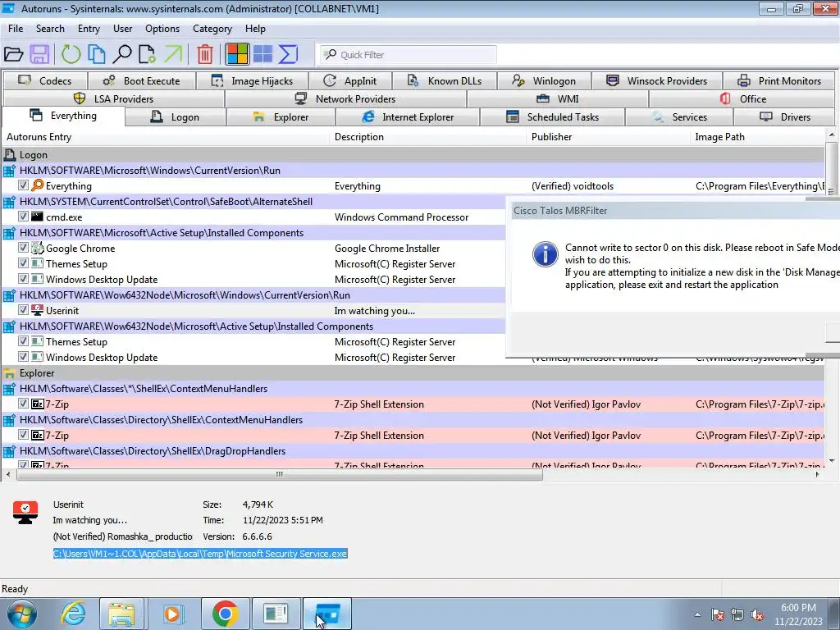Click the VirusTotal sigma icon
The image size is (840, 630).
click(x=288, y=54)
